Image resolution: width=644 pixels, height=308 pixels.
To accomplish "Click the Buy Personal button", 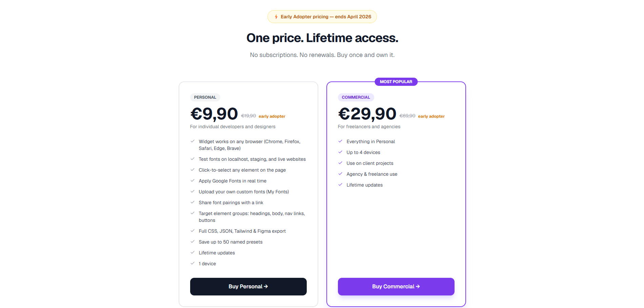I will [x=248, y=286].
